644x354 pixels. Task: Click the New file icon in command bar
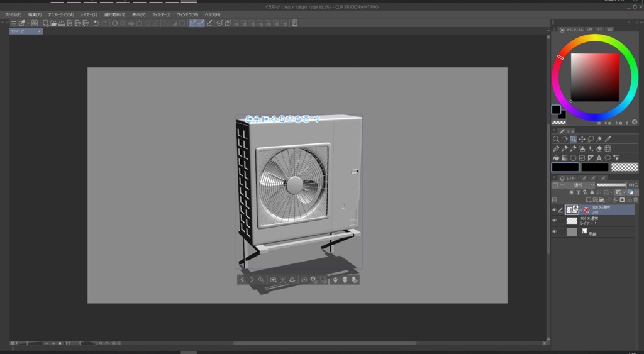pos(45,23)
